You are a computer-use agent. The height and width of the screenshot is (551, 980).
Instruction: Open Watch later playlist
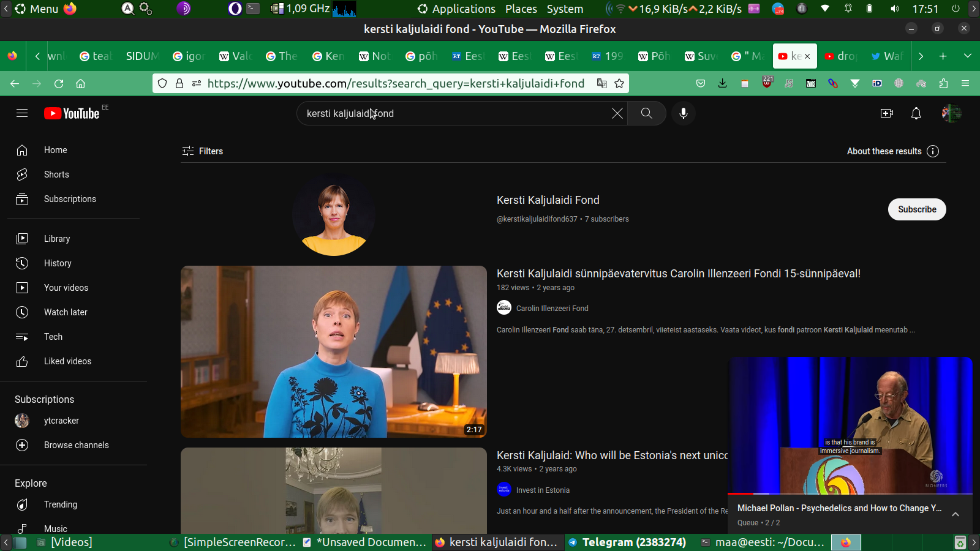point(66,312)
